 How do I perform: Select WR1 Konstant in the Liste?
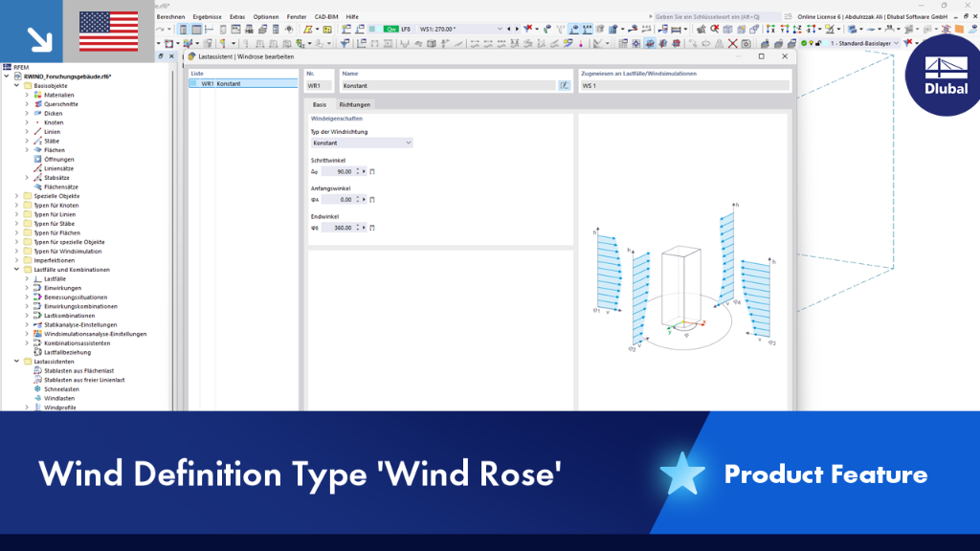[243, 84]
